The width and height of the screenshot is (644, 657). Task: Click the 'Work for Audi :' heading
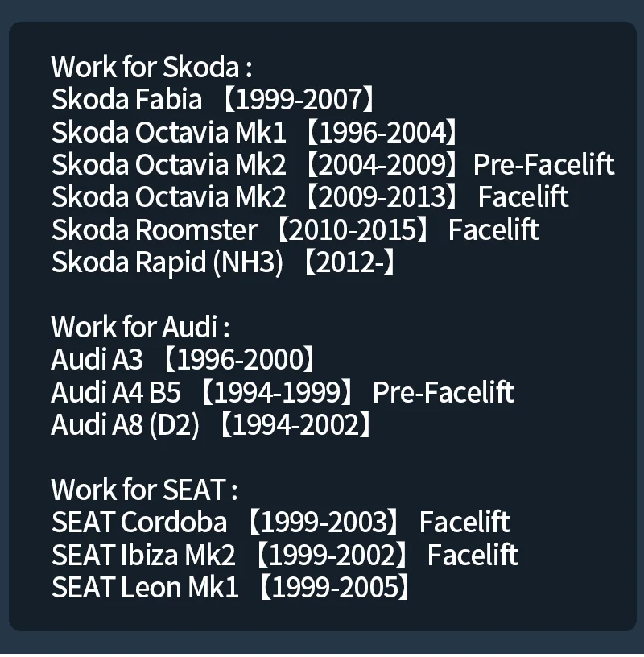pyautogui.click(x=140, y=327)
